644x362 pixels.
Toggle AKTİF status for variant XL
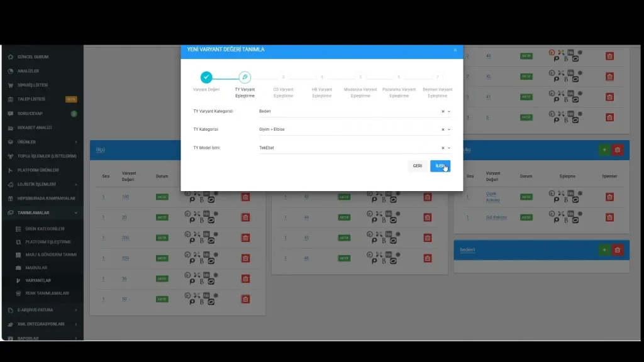pyautogui.click(x=526, y=77)
